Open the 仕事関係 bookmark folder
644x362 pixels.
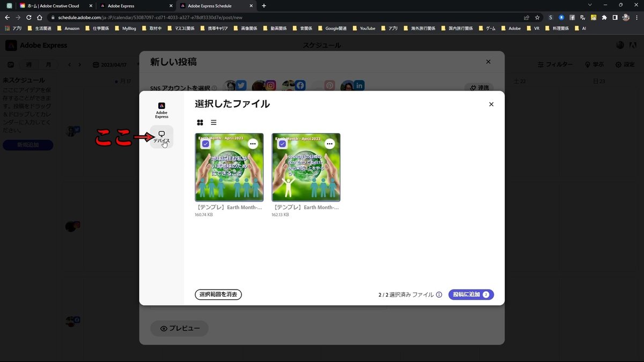(x=97, y=28)
